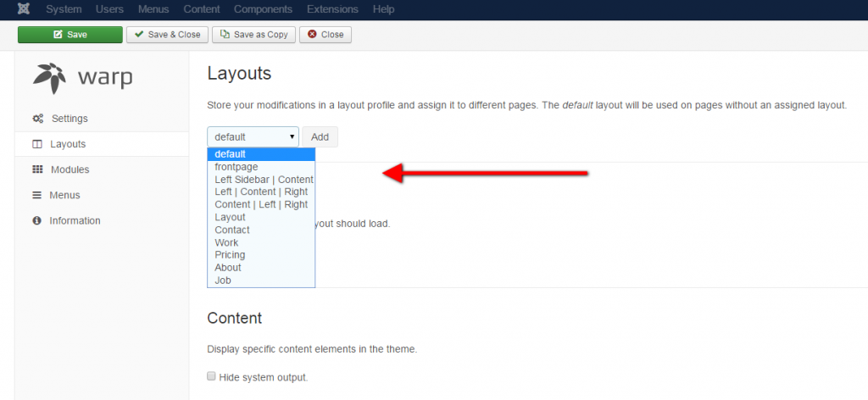Pick Left Sidebar | Content layout
Image resolution: width=868 pixels, height=400 pixels.
pyautogui.click(x=264, y=180)
